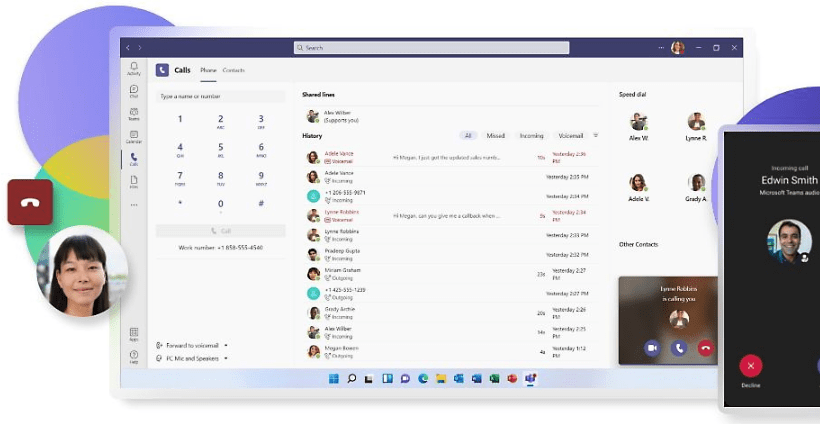The height and width of the screenshot is (424, 820).
Task: Tap the # key on the keypad
Action: point(261,203)
